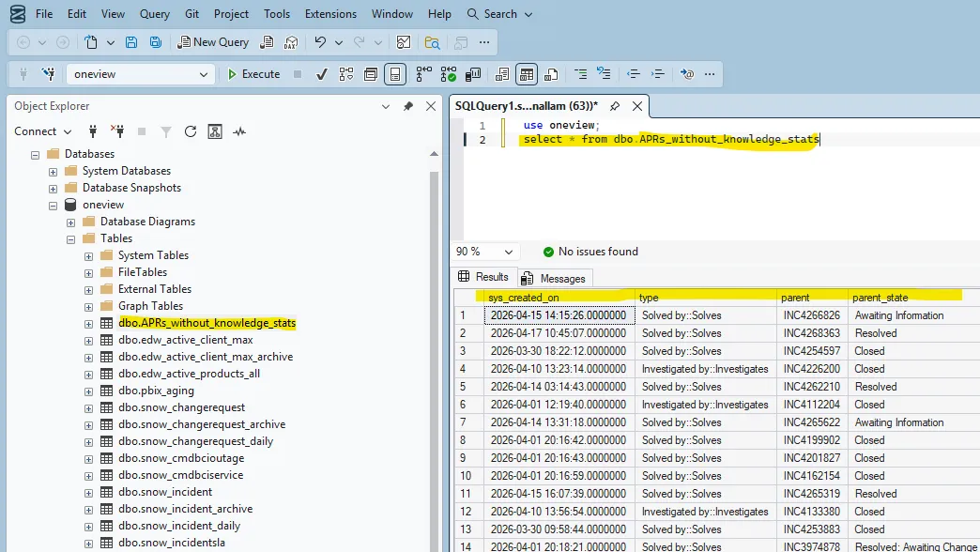Open the Undo history dropdown arrow
The width and height of the screenshot is (980, 552).
click(339, 42)
